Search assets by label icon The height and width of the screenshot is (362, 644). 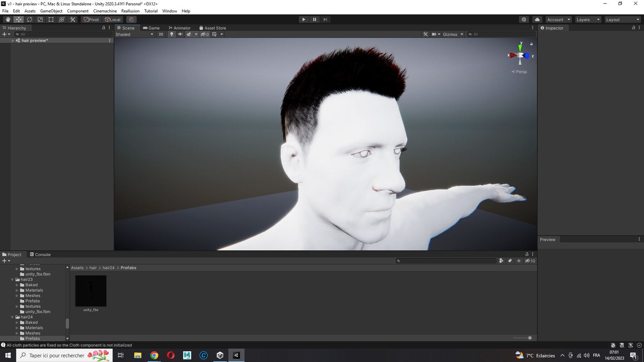point(510,261)
